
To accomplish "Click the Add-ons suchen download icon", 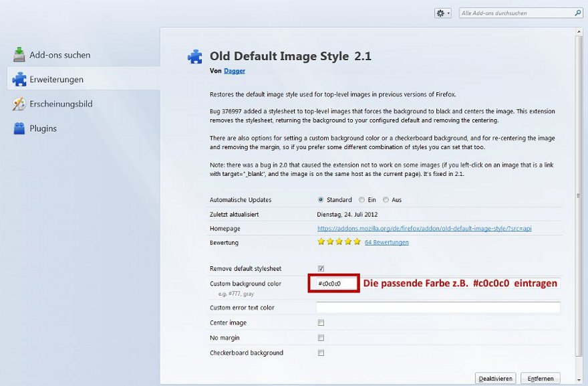I will [19, 55].
